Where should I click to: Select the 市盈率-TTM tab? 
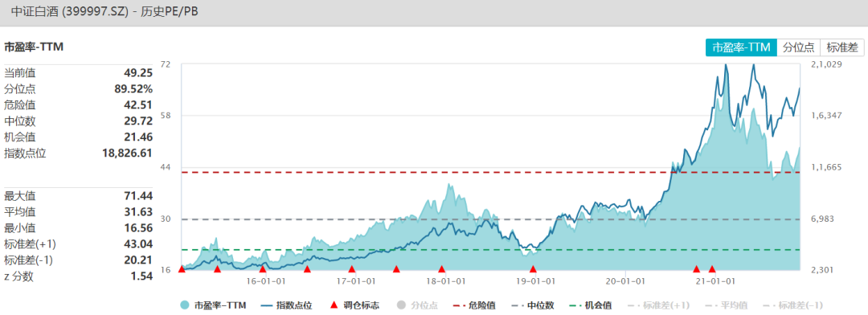[741, 47]
